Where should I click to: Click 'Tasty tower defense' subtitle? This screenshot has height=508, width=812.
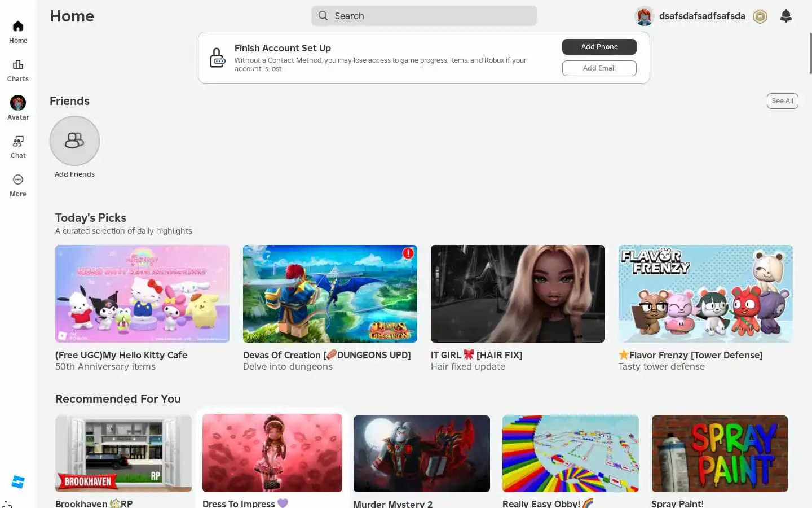(x=661, y=367)
